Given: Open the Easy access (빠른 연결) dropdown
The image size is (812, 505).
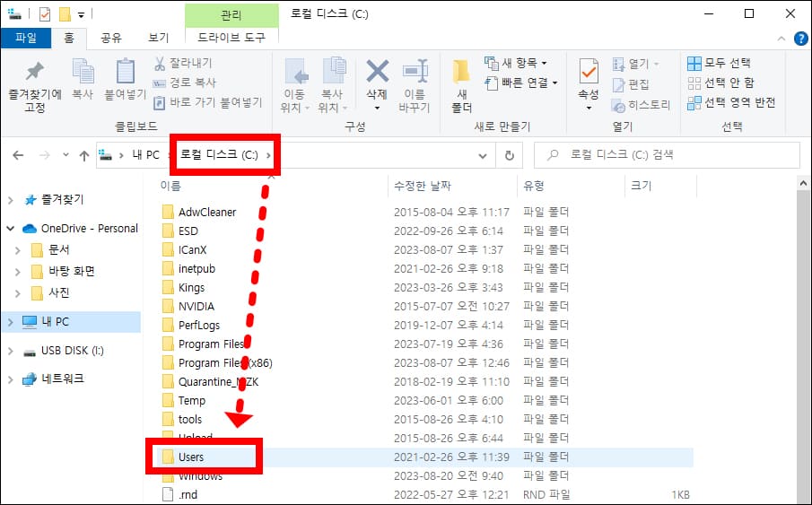Looking at the screenshot, I should 521,83.
